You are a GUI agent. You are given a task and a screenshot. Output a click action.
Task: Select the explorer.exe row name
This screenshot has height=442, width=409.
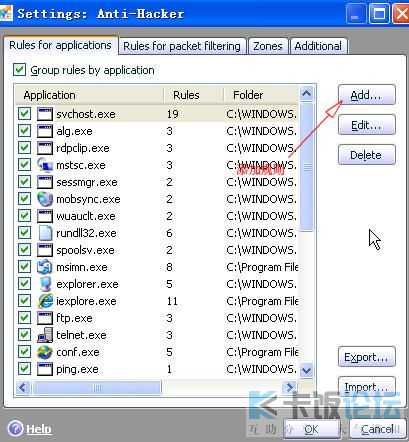[x=87, y=284]
